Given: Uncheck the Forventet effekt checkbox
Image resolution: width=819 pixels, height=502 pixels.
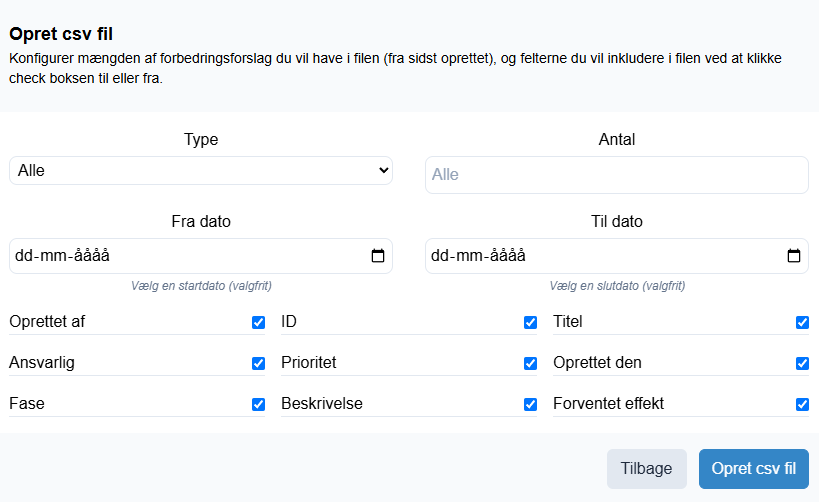Looking at the screenshot, I should pyautogui.click(x=802, y=404).
